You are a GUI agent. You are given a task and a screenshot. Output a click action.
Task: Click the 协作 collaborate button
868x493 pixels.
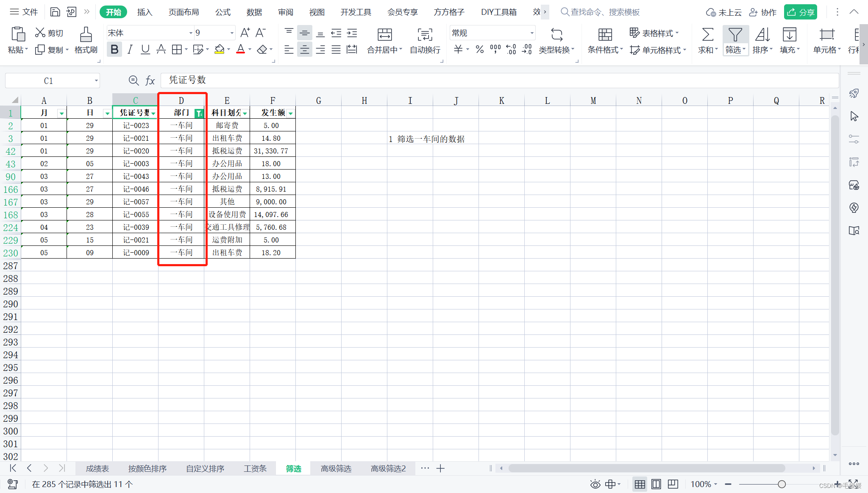pyautogui.click(x=763, y=12)
